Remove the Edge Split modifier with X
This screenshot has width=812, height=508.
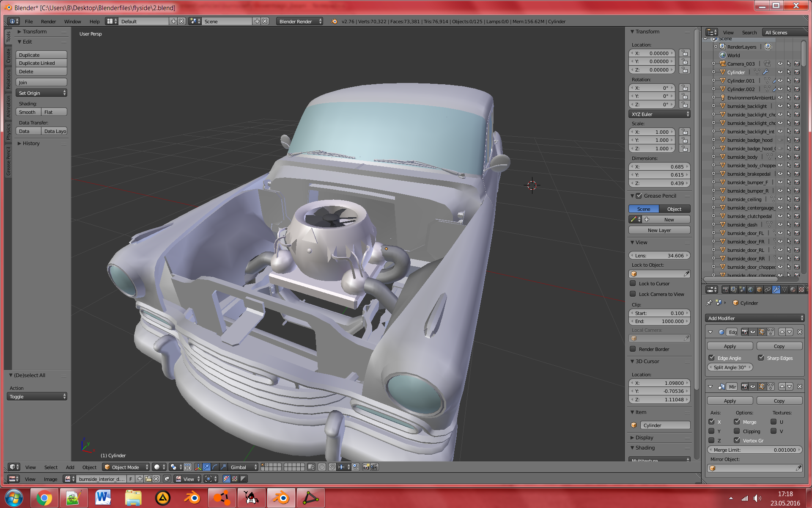(x=799, y=332)
